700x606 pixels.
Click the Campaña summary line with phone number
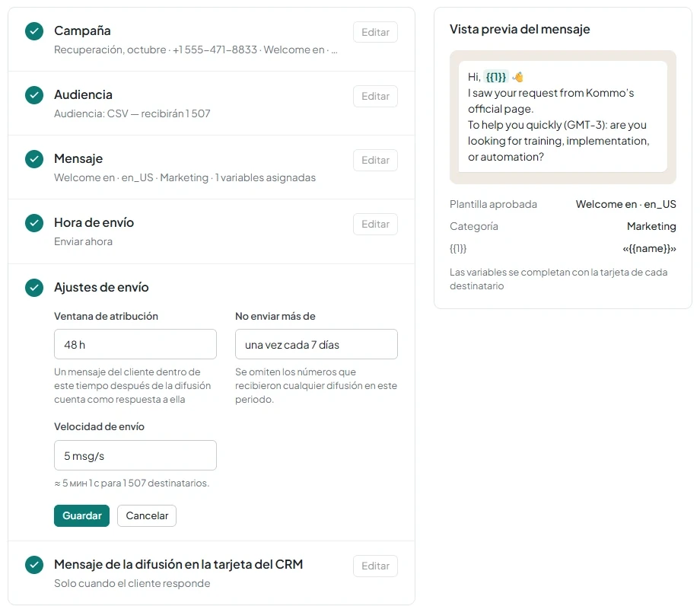point(196,49)
